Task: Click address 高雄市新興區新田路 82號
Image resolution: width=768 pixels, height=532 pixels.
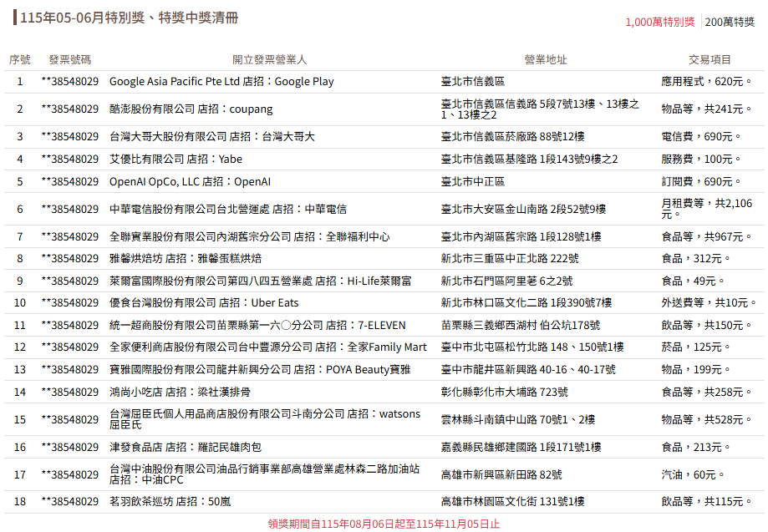Action: [x=501, y=474]
